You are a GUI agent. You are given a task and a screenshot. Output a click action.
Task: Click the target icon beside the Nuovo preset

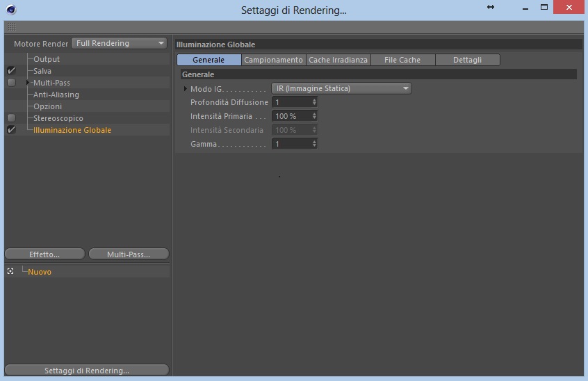(10, 271)
